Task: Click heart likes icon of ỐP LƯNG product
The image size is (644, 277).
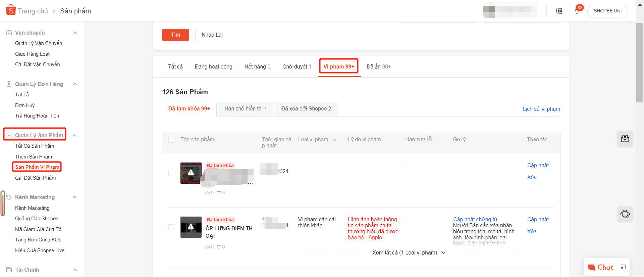Action: 219,247
